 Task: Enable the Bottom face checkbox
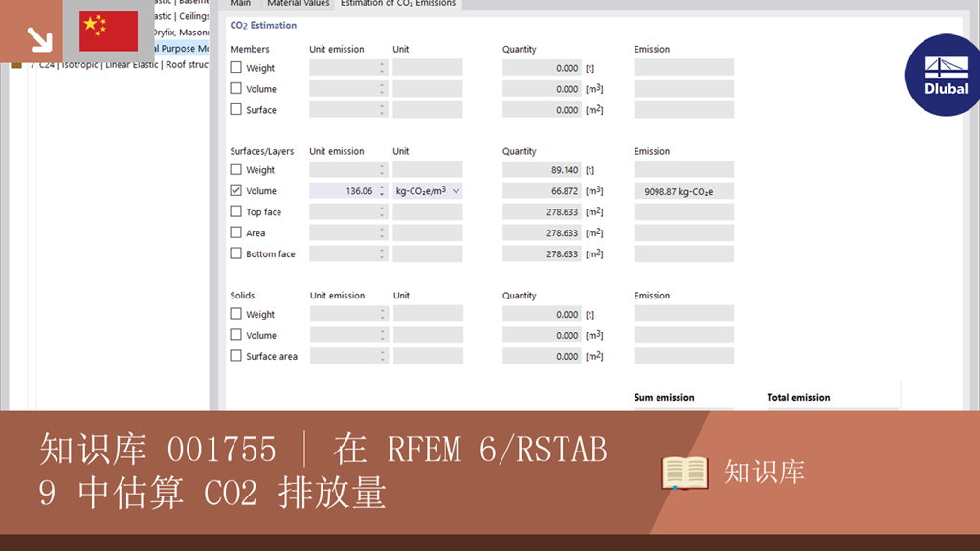coord(235,253)
